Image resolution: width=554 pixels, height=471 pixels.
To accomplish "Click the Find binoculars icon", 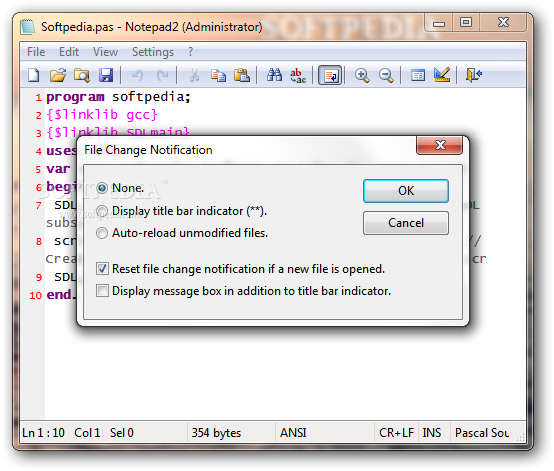I will (x=274, y=75).
